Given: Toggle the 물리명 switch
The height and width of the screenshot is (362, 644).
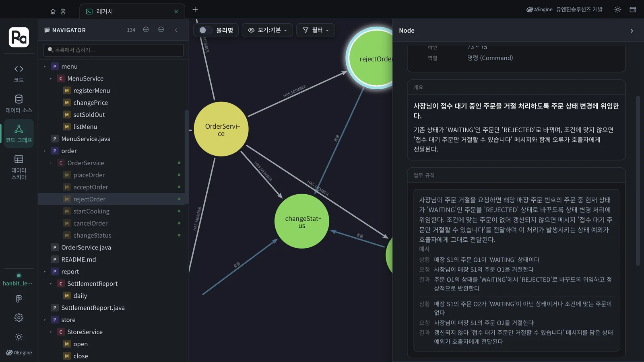Looking at the screenshot, I should pos(205,30).
